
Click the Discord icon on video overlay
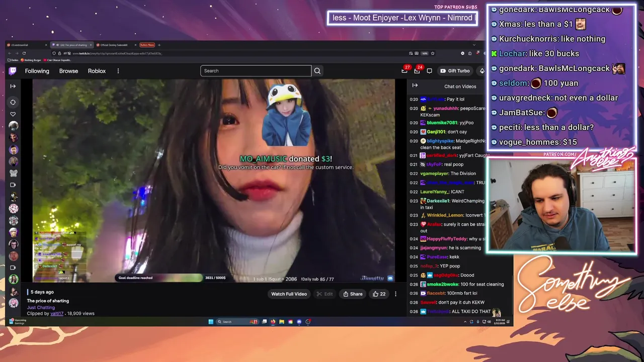pos(390,278)
